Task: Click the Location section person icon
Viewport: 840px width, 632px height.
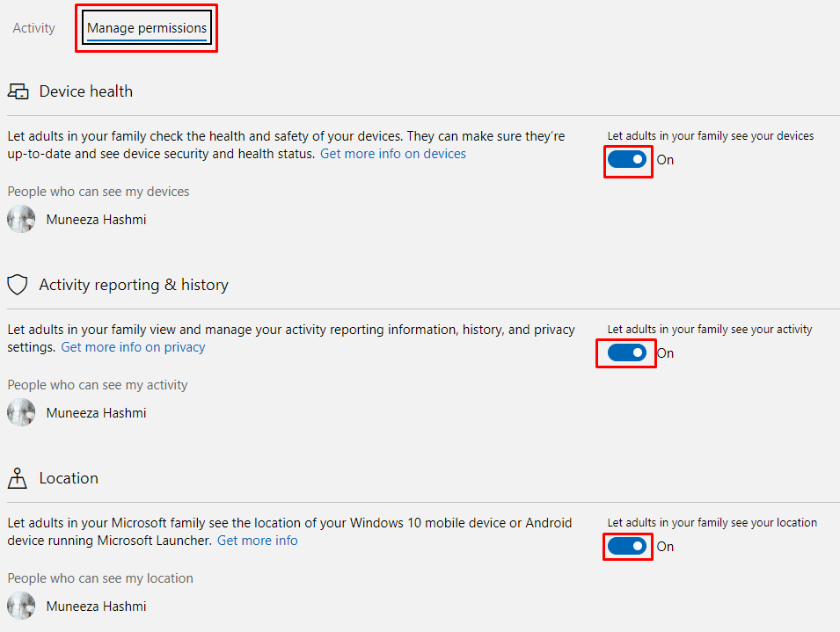Action: click(17, 478)
